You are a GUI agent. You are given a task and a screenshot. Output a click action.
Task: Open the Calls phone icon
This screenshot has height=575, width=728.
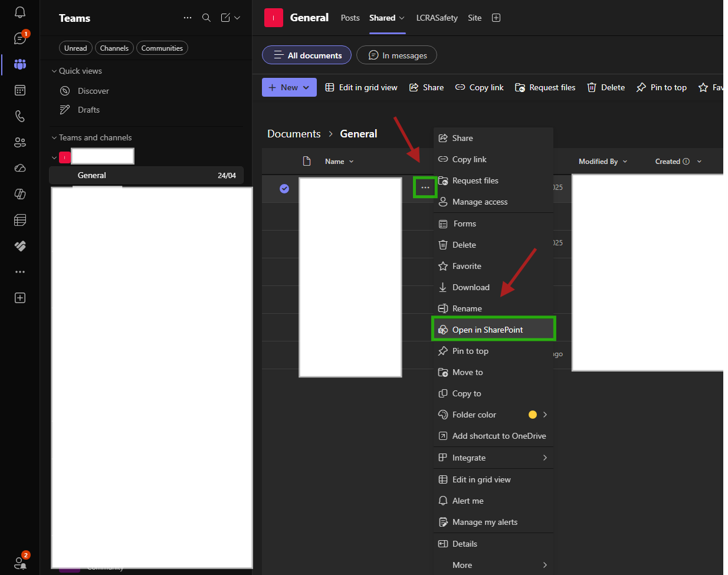point(20,116)
